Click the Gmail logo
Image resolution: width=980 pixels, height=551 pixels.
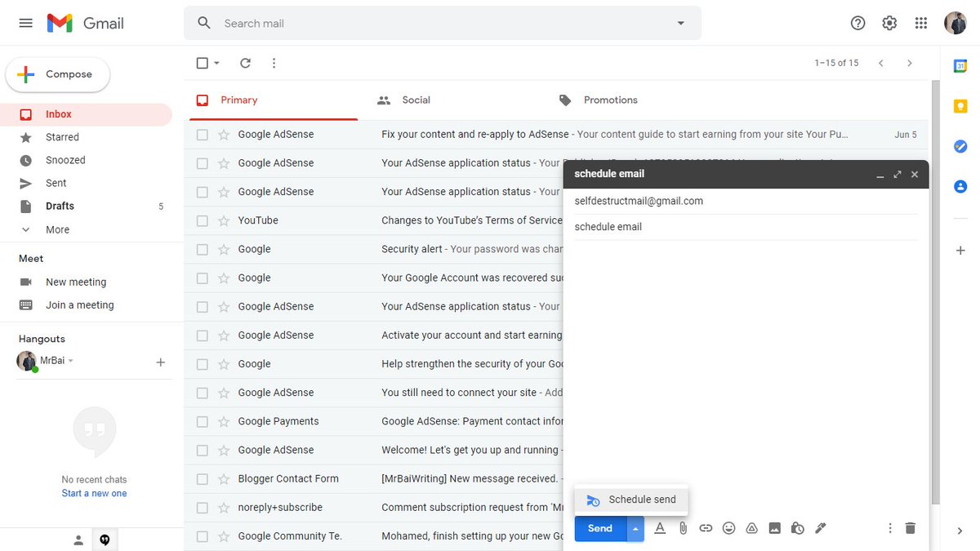(86, 23)
